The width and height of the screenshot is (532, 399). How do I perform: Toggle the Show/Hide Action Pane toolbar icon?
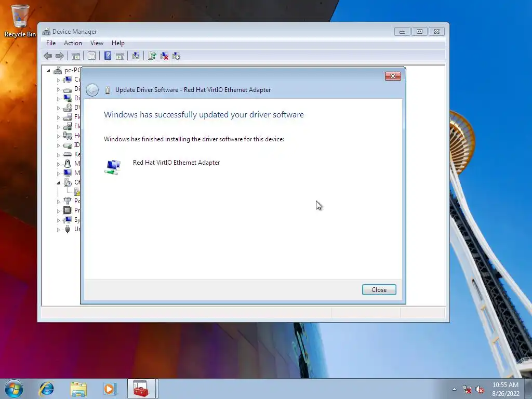click(x=120, y=56)
